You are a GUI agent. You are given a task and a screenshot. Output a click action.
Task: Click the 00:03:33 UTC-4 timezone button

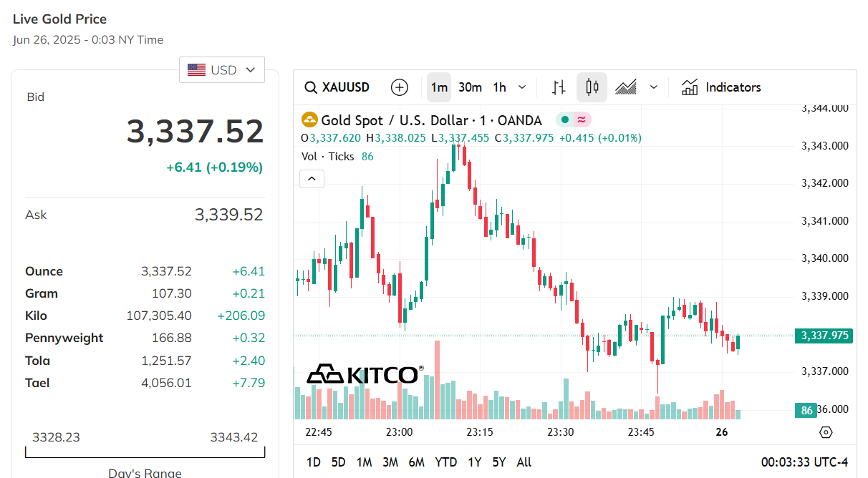pyautogui.click(x=804, y=462)
